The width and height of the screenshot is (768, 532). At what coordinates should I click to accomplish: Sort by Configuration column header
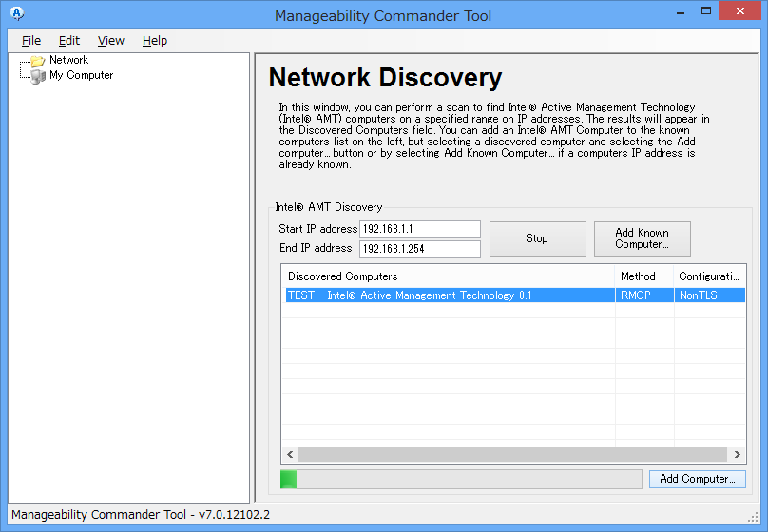click(710, 276)
